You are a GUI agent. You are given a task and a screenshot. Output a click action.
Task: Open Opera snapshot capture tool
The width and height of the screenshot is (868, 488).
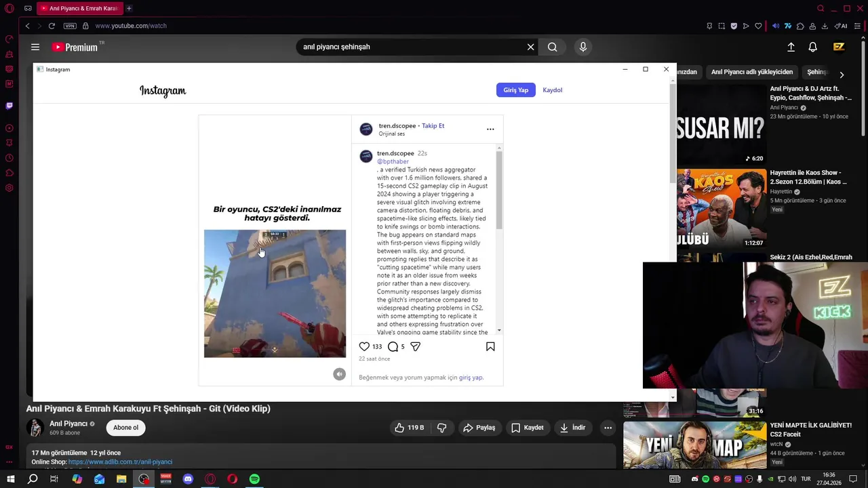pos(722,26)
